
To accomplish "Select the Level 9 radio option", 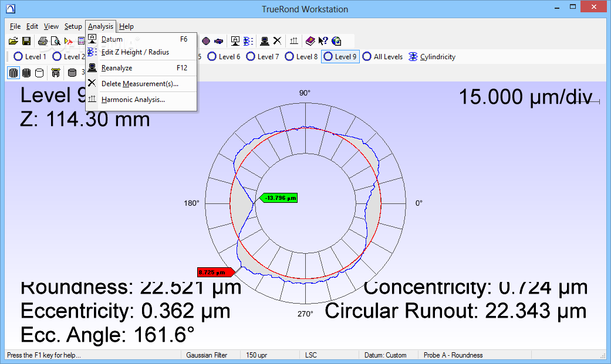I will pyautogui.click(x=340, y=57).
